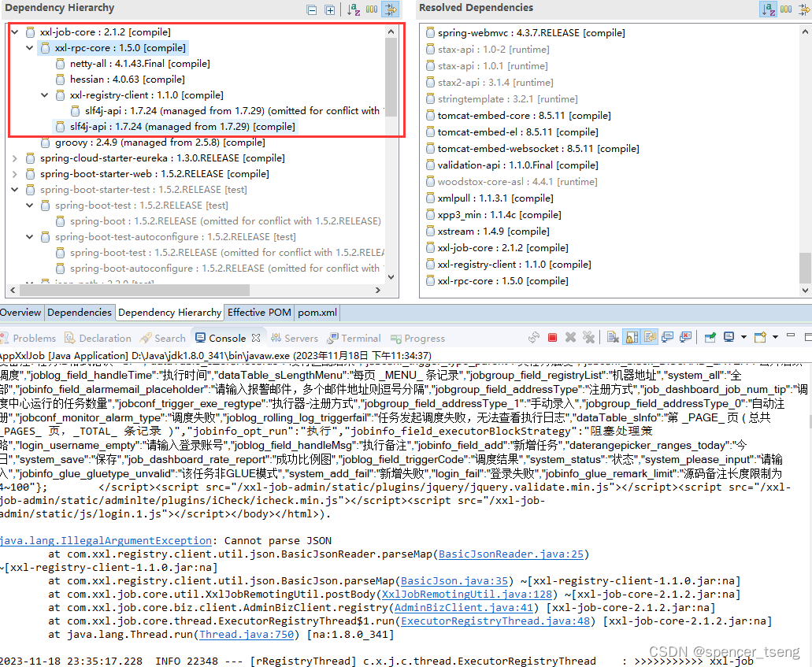Screen dimensions: 812x667
Task: Sort Resolved Dependencies alphabetically
Action: (x=768, y=9)
